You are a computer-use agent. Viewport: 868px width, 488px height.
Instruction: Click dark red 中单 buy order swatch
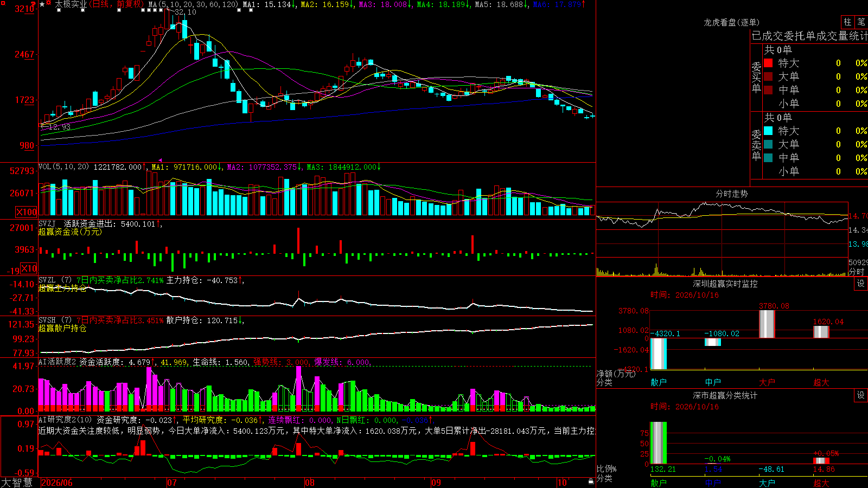click(768, 89)
